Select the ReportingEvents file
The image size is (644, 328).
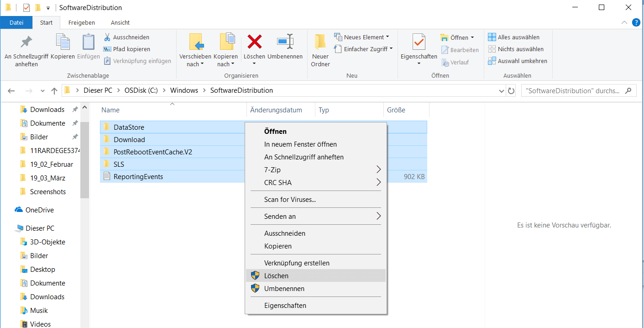(x=138, y=176)
